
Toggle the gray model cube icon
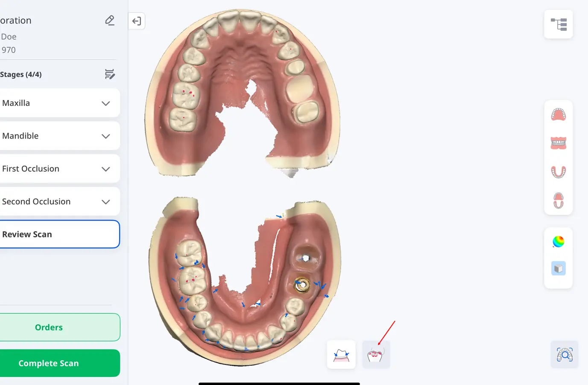559,268
